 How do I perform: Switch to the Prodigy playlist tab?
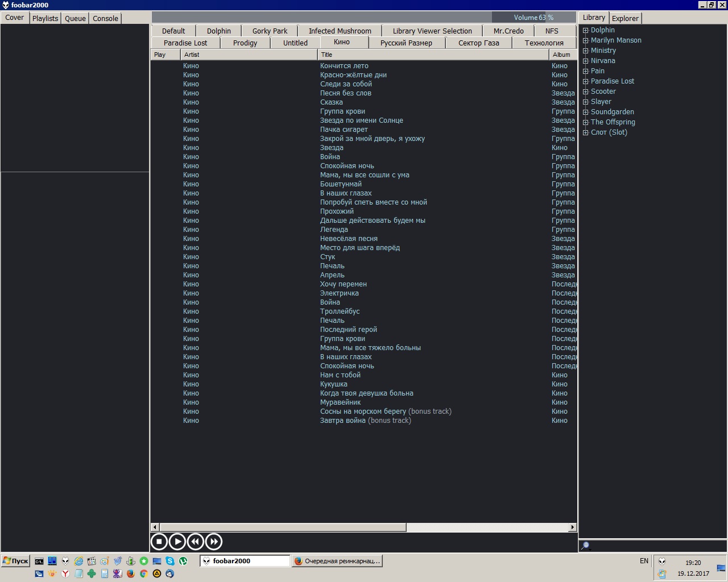pos(245,43)
